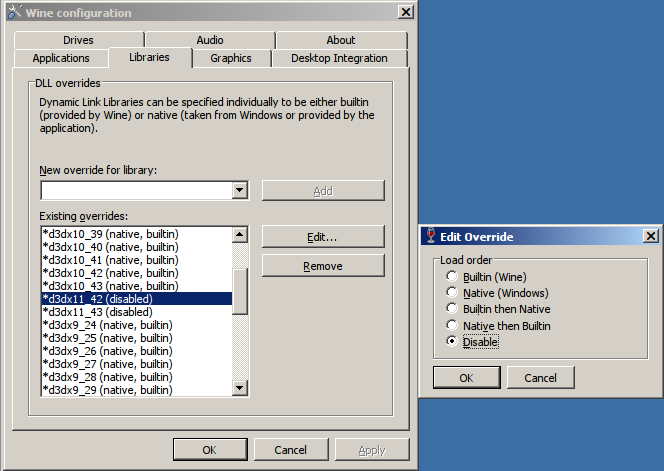This screenshot has height=471, width=664.
Task: Open the Applications tab
Action: [x=61, y=58]
